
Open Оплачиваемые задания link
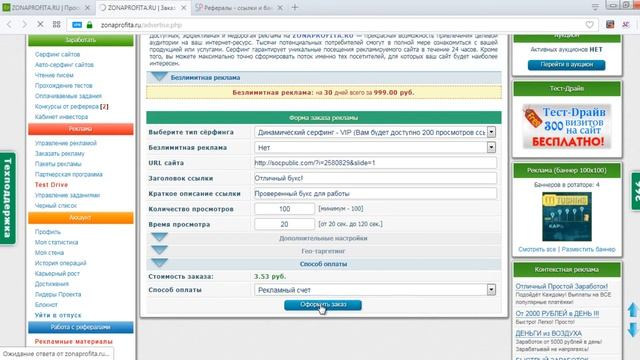click(68, 96)
